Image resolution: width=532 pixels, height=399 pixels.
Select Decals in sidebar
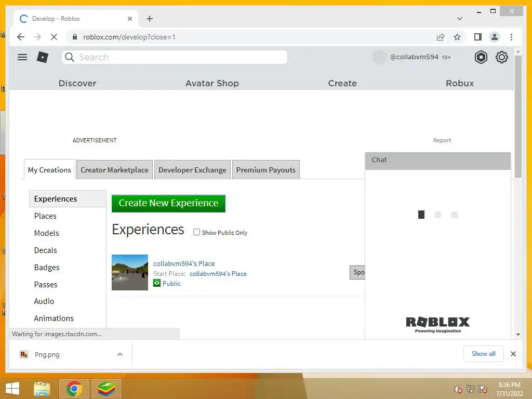tap(46, 250)
